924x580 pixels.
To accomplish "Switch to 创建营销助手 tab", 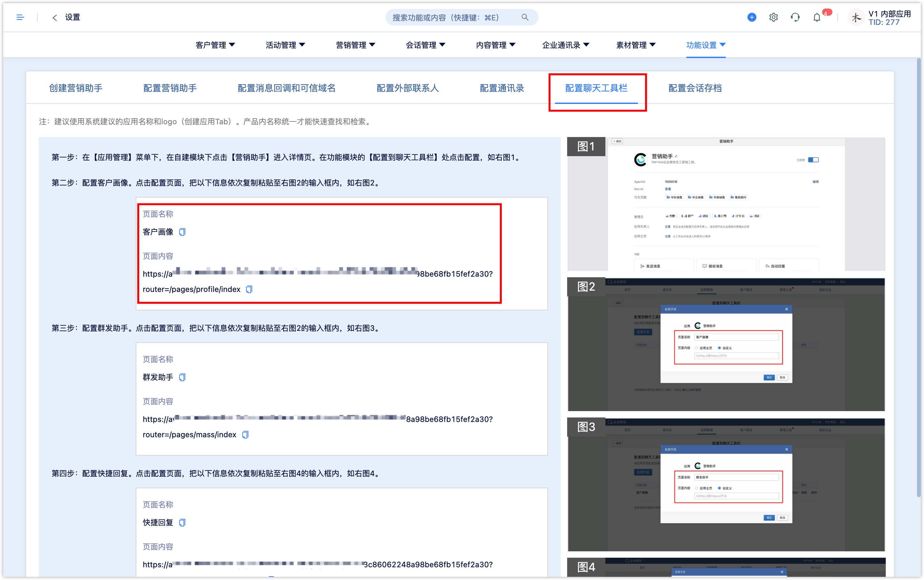I will (x=76, y=88).
